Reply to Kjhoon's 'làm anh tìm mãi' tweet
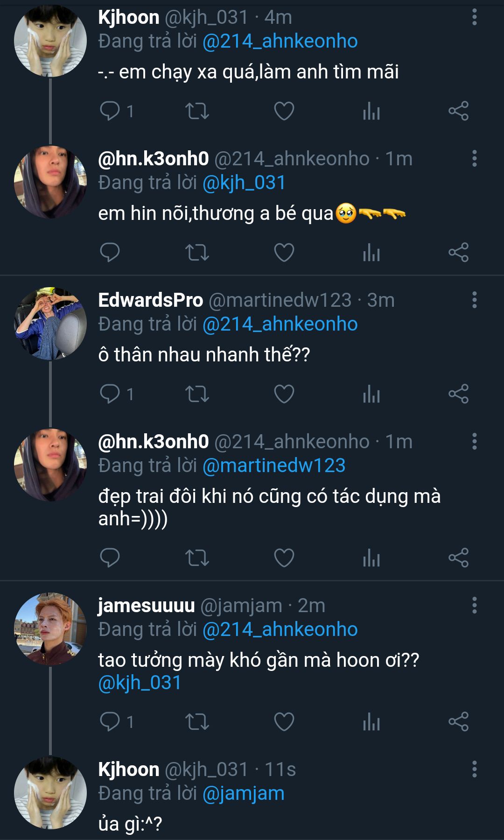This screenshot has width=504, height=840. 110,111
